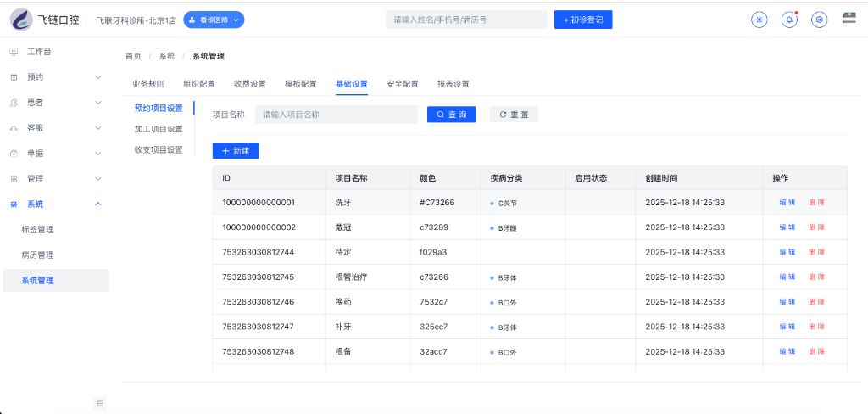Click the 患者 person icon in sidebar
This screenshot has width=868, height=414.
[x=14, y=103]
